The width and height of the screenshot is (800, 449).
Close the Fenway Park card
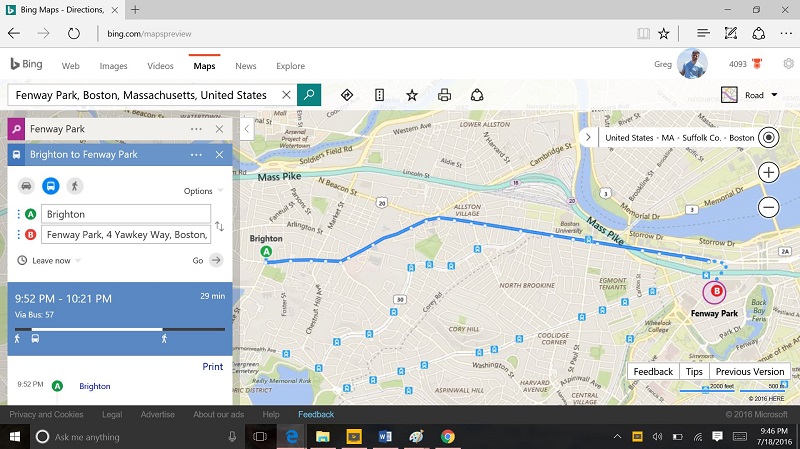click(219, 129)
